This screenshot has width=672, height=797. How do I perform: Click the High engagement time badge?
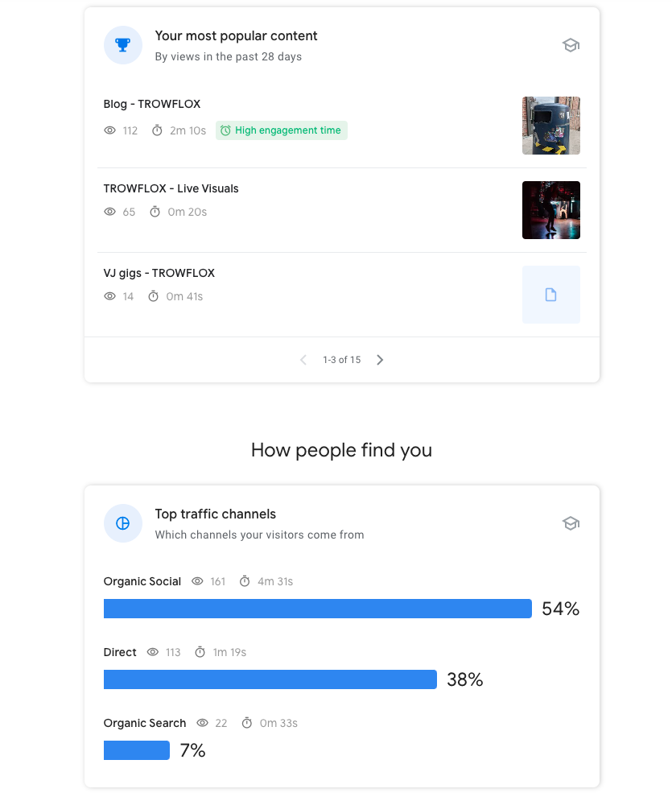click(282, 130)
